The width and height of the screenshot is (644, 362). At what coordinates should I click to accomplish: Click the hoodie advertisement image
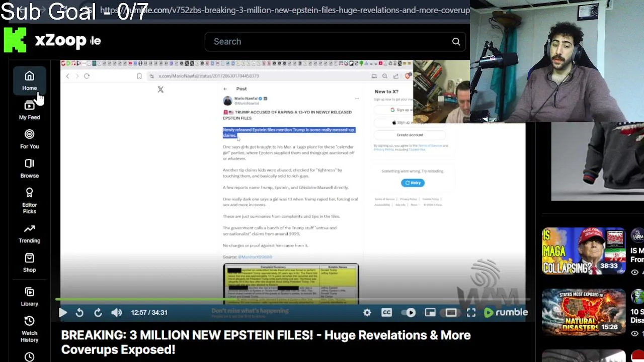[598, 161]
